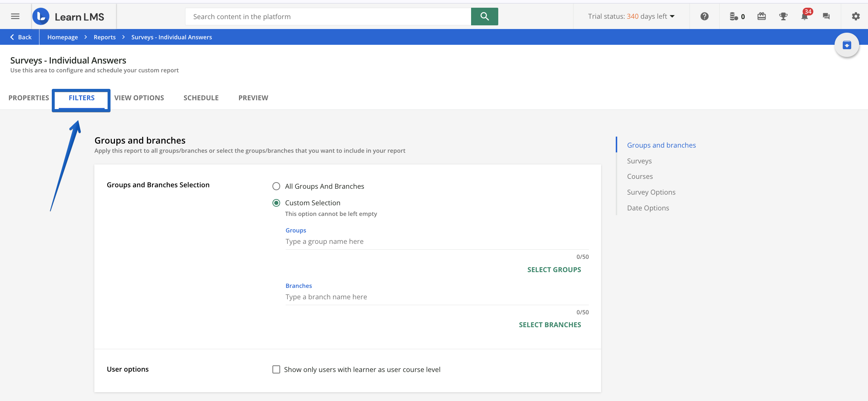Select All Groups And Branches radio
This screenshot has width=868, height=401.
(276, 186)
